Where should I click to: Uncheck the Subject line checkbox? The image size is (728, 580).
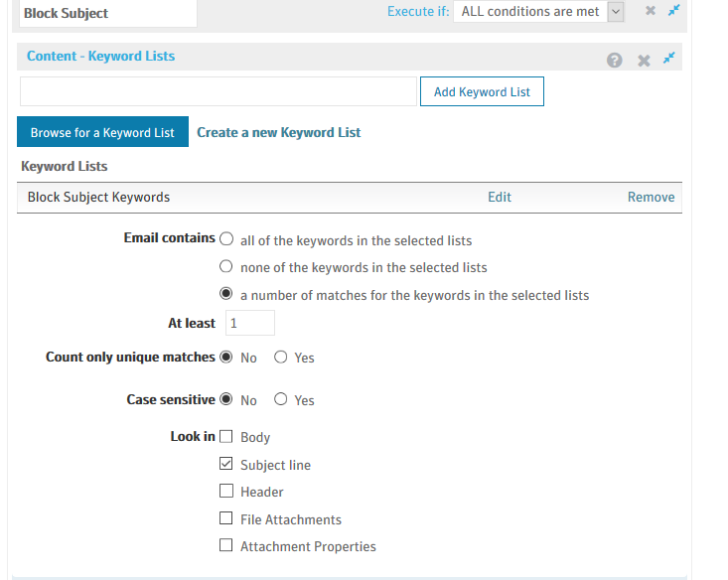click(x=225, y=464)
